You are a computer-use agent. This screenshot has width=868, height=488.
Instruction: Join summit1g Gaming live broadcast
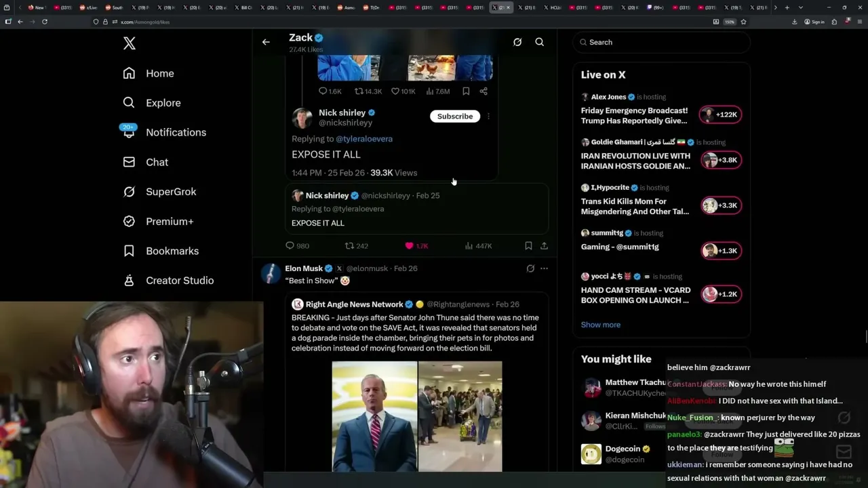pos(721,251)
